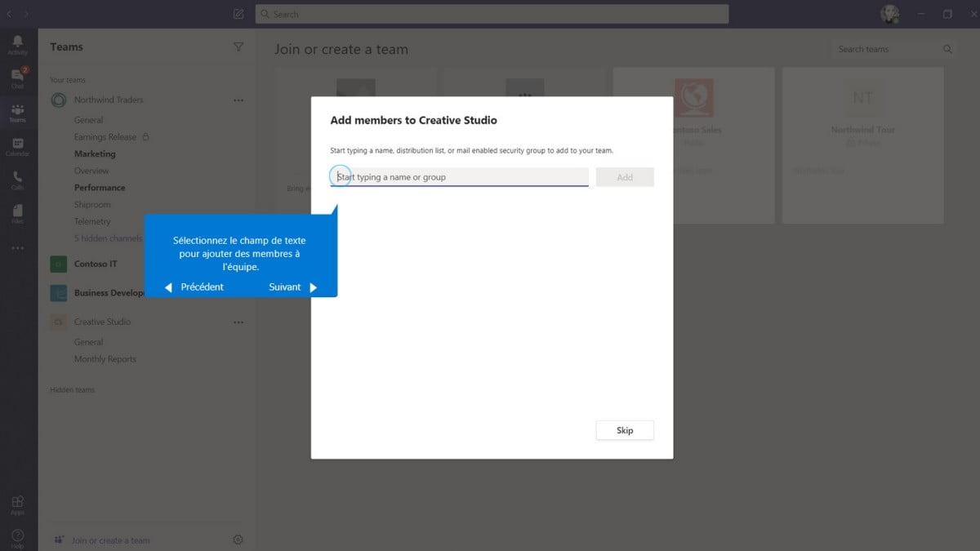Image resolution: width=980 pixels, height=551 pixels.
Task: Start a new chat with the compose icon
Action: point(238,14)
